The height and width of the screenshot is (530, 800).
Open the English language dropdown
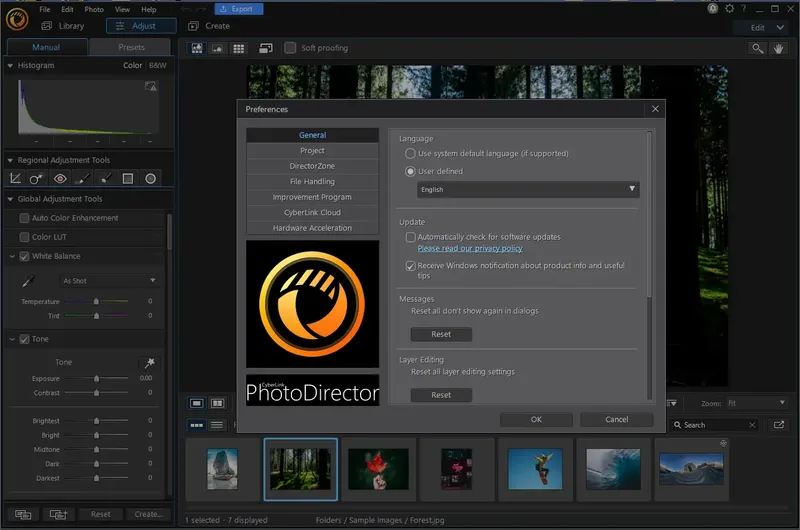coord(528,189)
